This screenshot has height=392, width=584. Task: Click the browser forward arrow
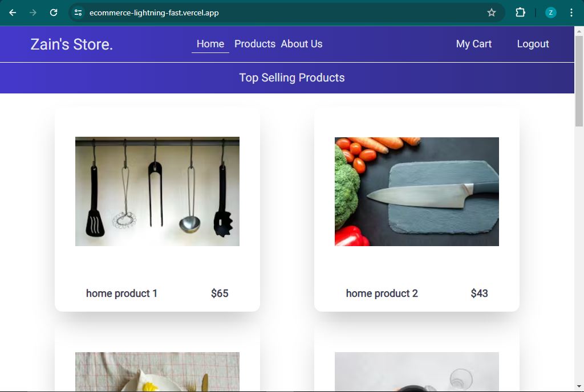click(x=33, y=13)
